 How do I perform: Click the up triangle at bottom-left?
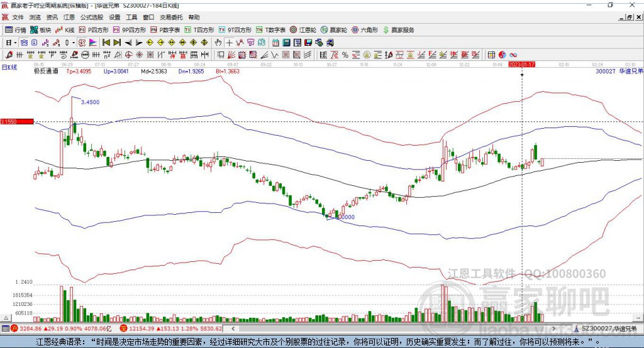pyautogui.click(x=6, y=318)
